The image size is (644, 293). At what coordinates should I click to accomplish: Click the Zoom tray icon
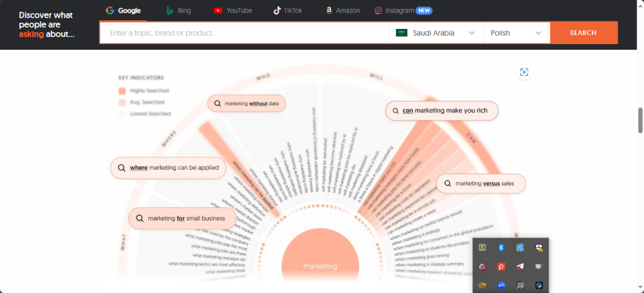point(501,285)
